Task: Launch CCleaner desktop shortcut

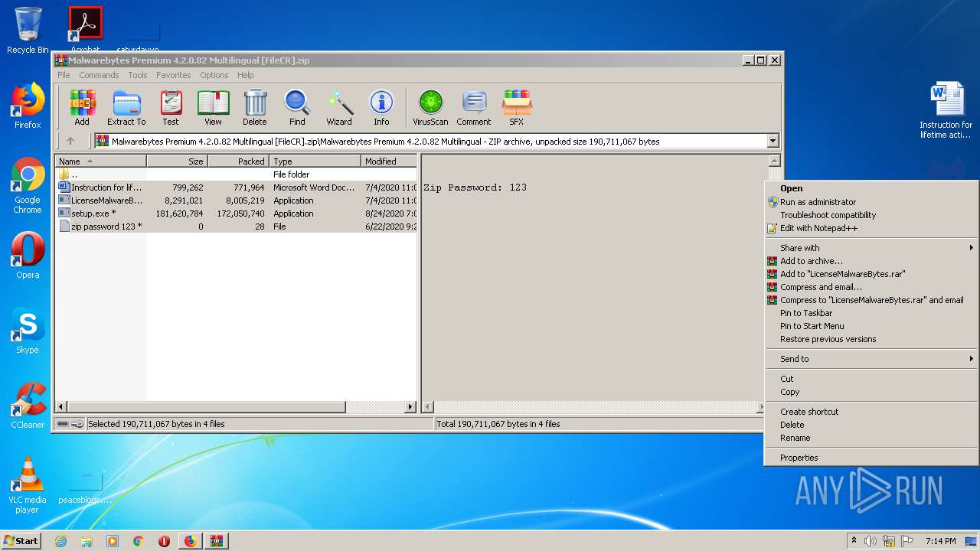Action: (28, 406)
